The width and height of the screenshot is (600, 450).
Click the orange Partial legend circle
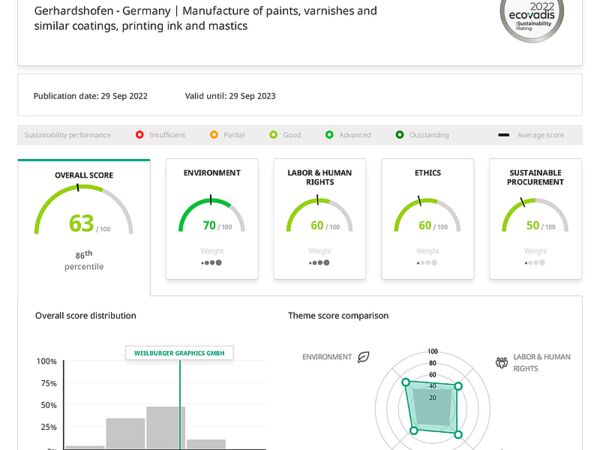click(x=214, y=135)
